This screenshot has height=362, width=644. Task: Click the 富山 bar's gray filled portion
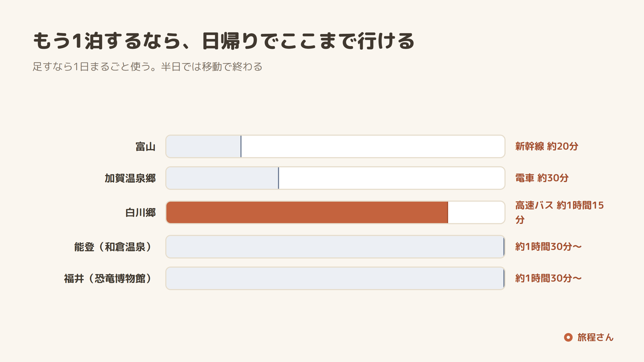click(x=204, y=146)
